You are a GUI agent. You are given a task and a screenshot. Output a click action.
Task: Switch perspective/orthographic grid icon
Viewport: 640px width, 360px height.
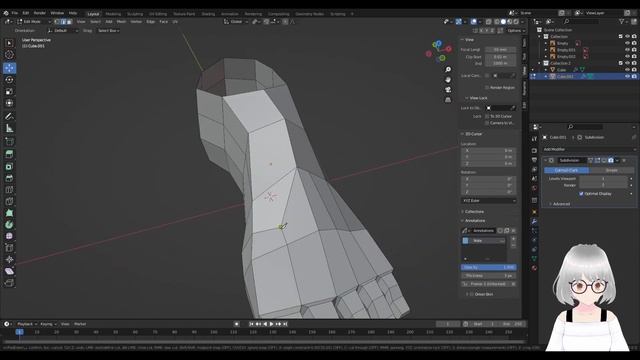(x=448, y=100)
